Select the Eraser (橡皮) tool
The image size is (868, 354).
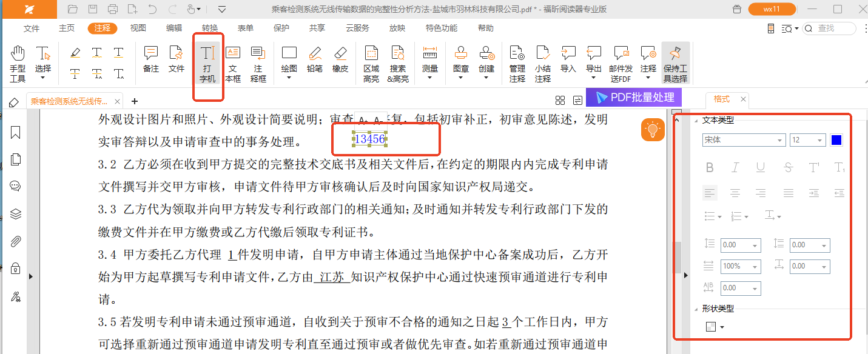tap(340, 59)
